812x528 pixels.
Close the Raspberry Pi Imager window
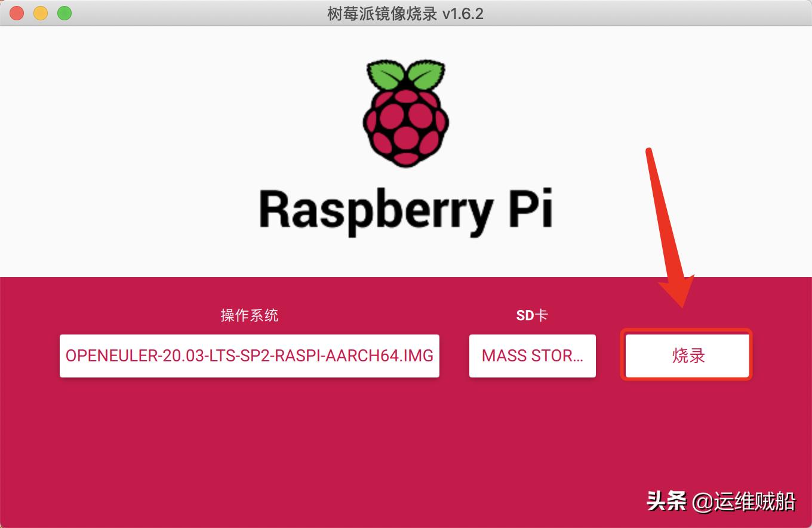point(17,13)
